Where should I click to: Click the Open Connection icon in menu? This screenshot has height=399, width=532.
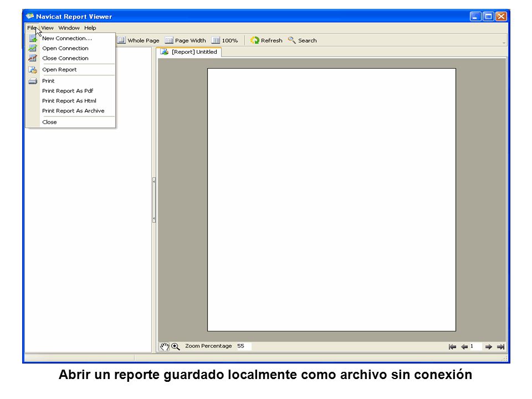(x=33, y=48)
